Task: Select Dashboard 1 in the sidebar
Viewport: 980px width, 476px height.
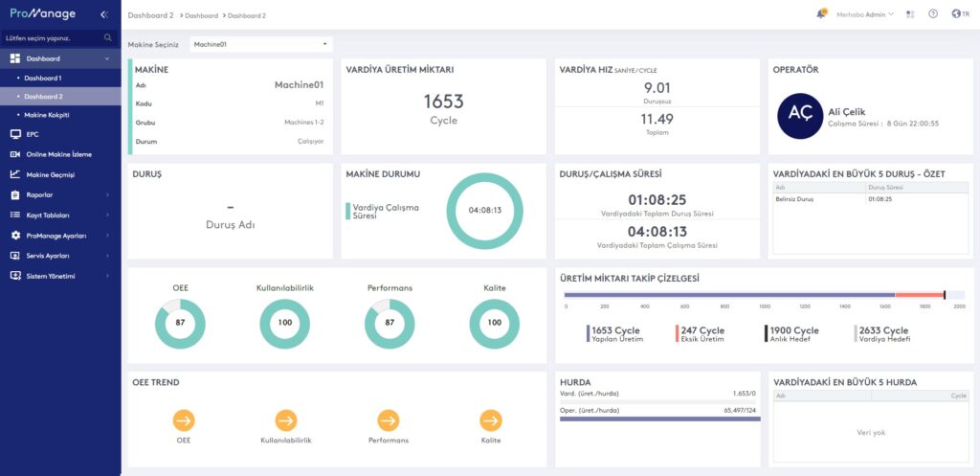Action: point(43,78)
